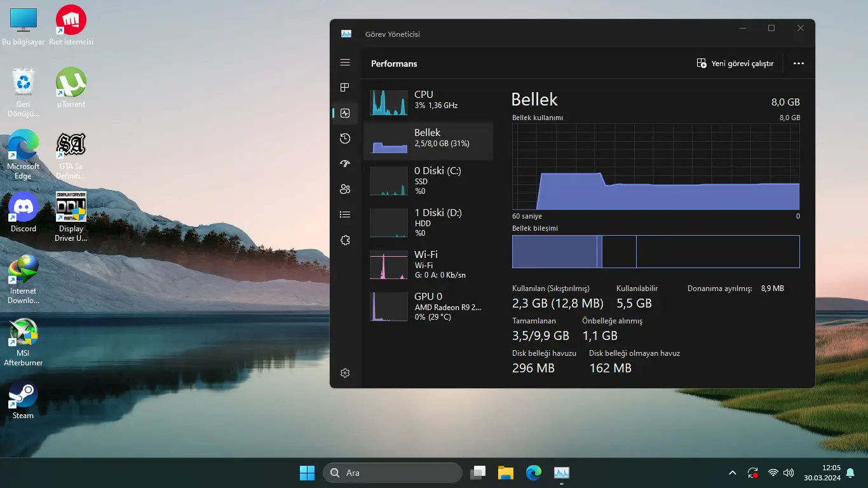Image resolution: width=868 pixels, height=488 pixels.
Task: Open Task View on the taskbar
Action: coord(477,473)
